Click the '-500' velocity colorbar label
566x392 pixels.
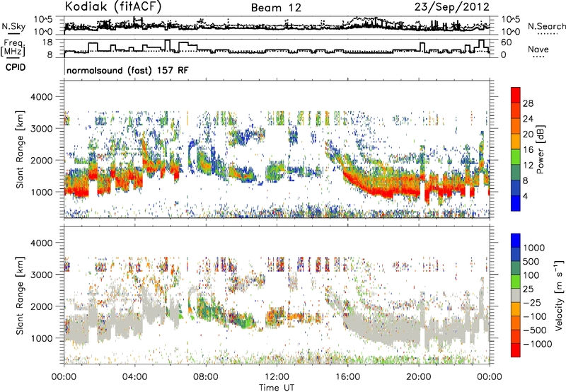coord(535,330)
